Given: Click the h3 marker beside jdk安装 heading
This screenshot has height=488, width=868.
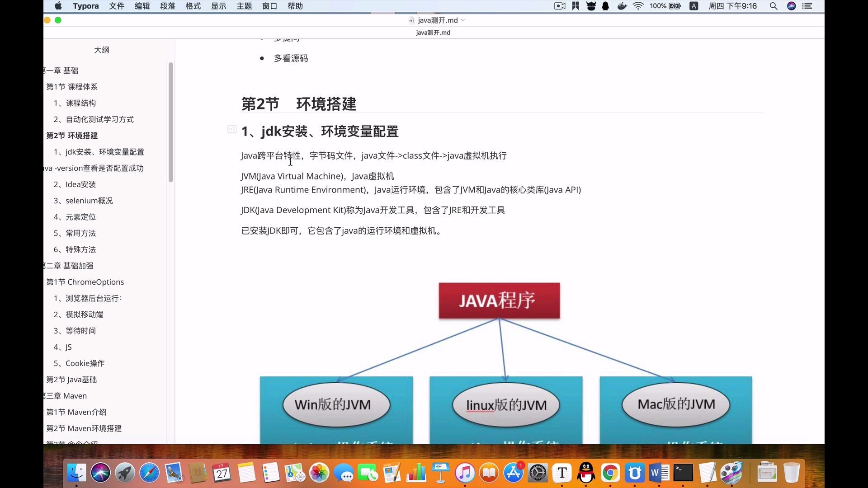Looking at the screenshot, I should click(232, 129).
